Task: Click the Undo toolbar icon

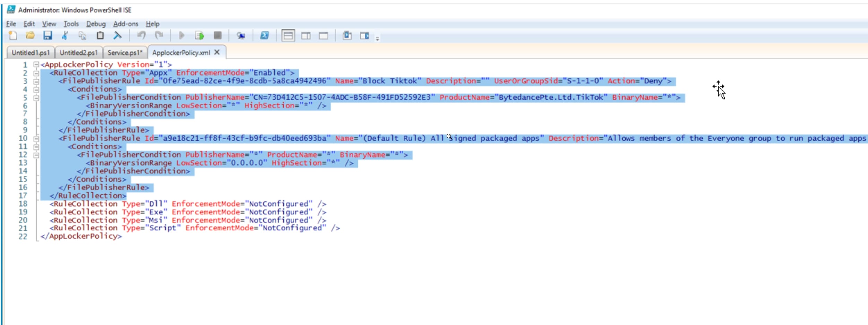Action: click(x=141, y=35)
